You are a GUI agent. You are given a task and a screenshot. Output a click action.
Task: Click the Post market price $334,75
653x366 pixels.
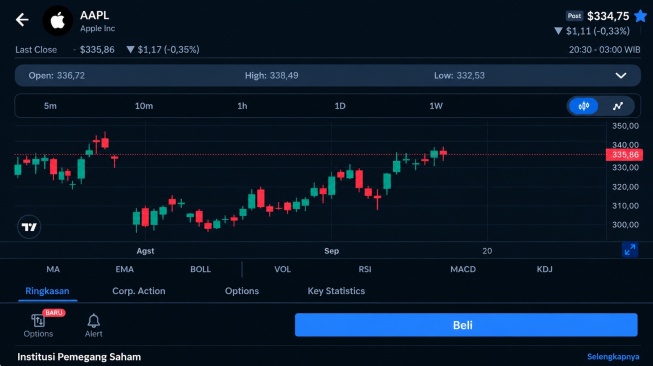point(608,16)
